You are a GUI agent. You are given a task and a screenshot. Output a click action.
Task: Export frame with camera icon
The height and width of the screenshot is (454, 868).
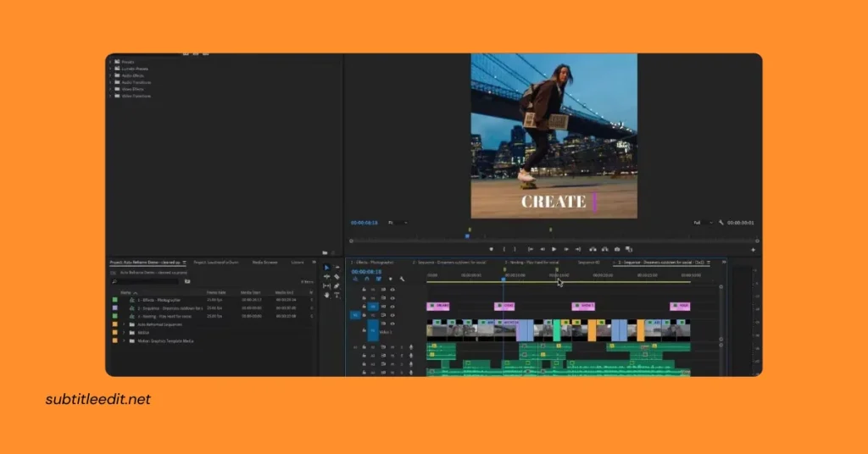tap(617, 249)
